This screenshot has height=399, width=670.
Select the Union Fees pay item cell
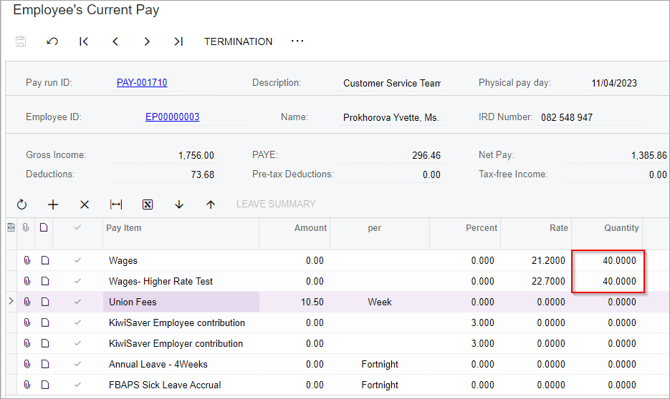(x=181, y=302)
